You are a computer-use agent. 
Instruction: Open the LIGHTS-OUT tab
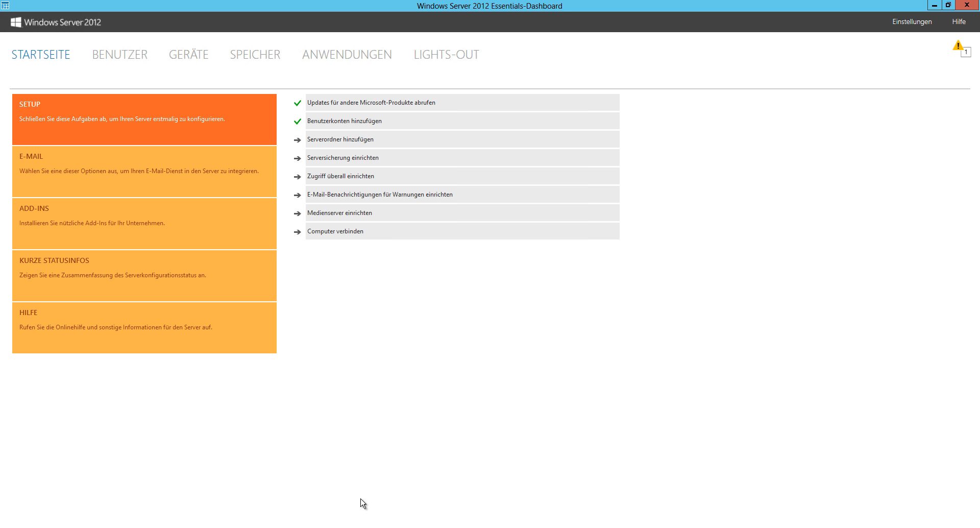tap(446, 55)
